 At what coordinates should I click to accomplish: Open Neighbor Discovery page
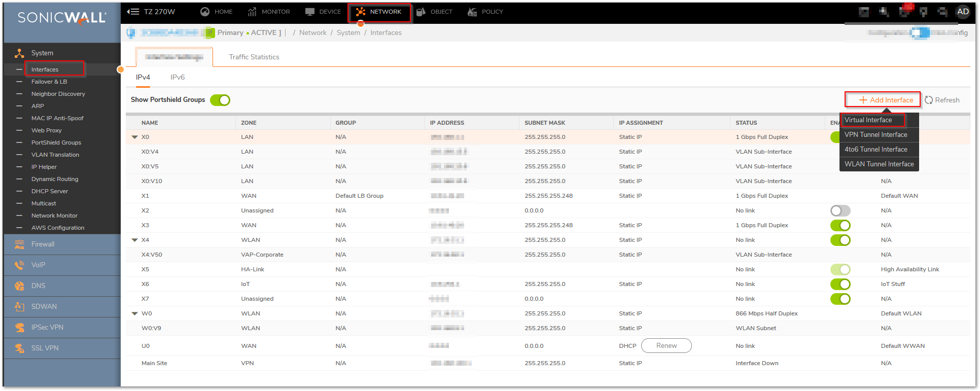[x=58, y=94]
